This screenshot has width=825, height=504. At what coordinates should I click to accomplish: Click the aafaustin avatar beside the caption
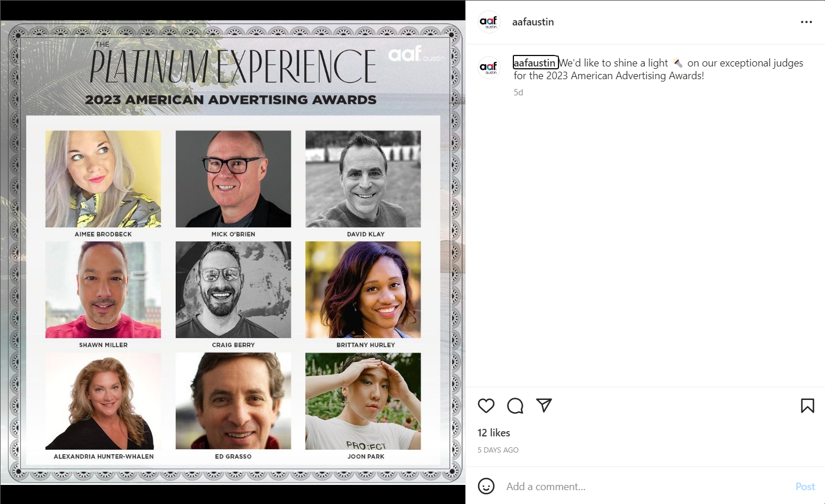click(x=489, y=68)
